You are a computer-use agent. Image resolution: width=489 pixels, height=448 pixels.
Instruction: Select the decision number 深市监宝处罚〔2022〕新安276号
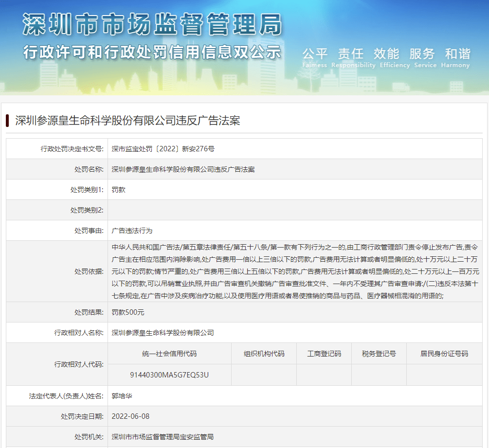(163, 149)
